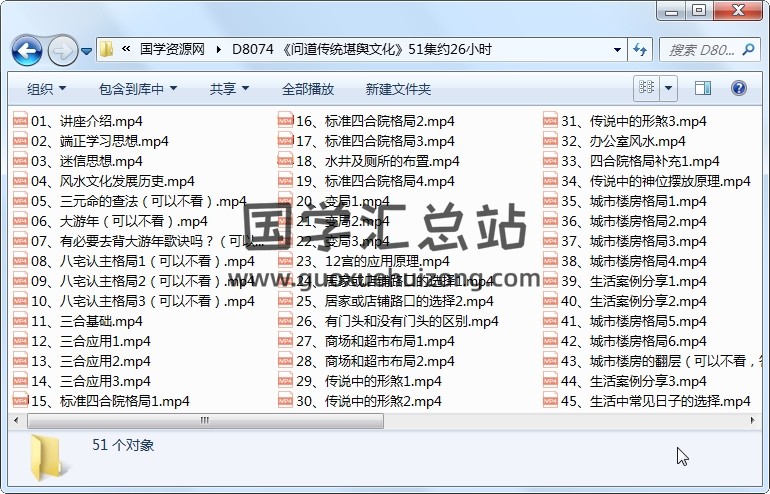Viewport: 770px width, 494px height.
Task: Click the horizontal scrollbar right arrow
Action: pos(750,420)
